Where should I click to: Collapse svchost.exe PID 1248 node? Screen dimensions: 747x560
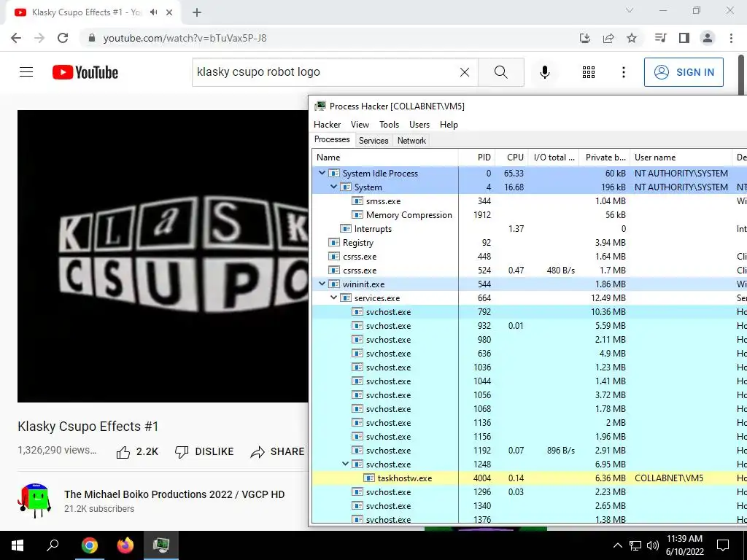tap(345, 464)
